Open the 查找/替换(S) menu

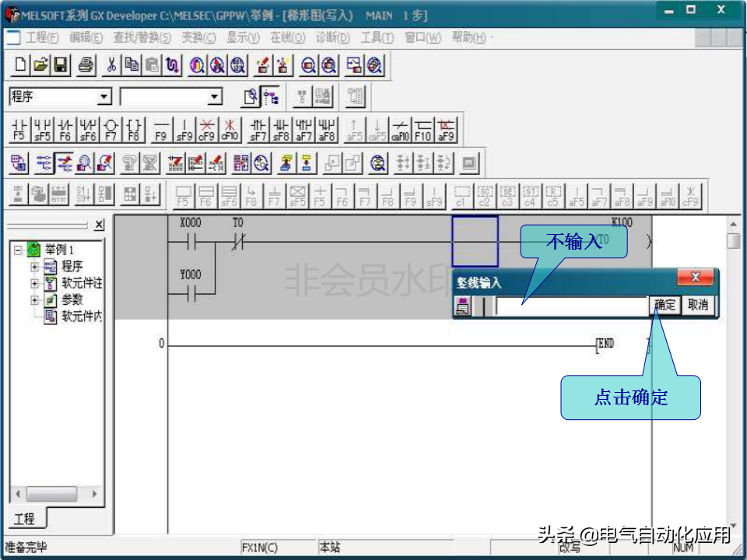pos(142,37)
